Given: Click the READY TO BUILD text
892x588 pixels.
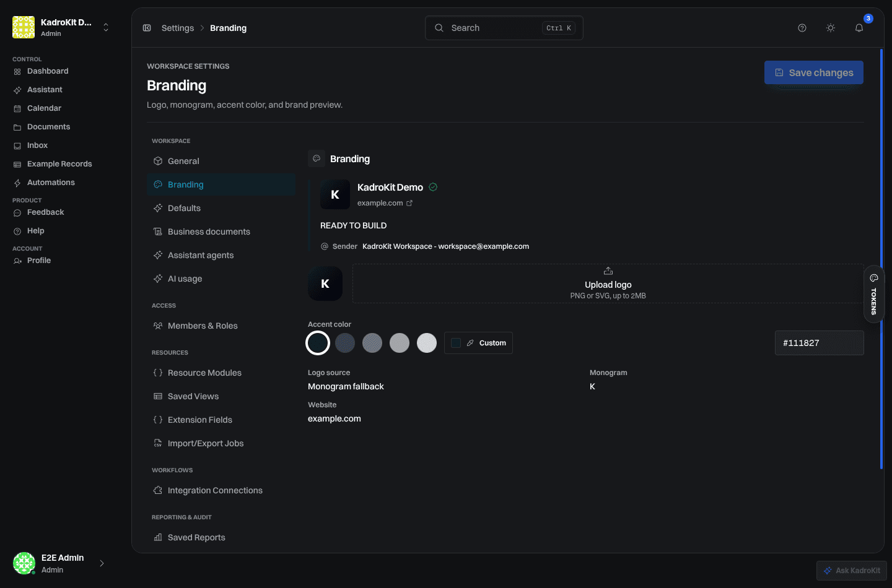Looking at the screenshot, I should coord(353,225).
